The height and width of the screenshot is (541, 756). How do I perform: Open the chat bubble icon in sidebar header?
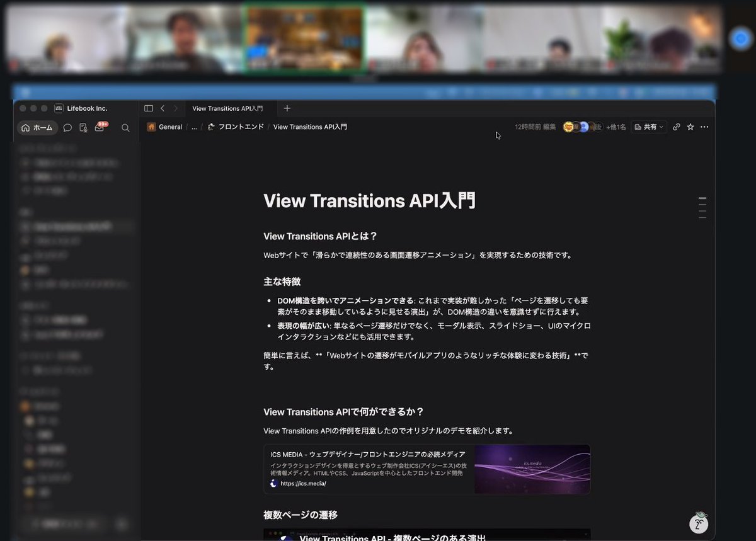tap(67, 128)
